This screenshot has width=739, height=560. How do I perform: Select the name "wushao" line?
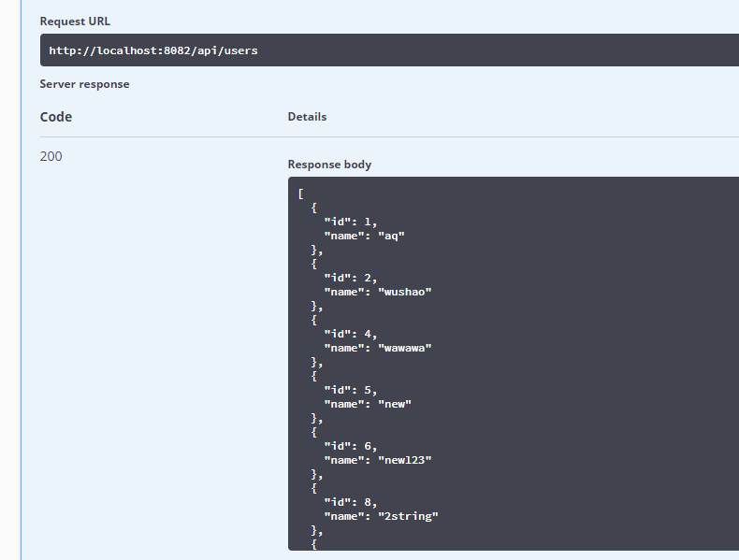(x=377, y=292)
